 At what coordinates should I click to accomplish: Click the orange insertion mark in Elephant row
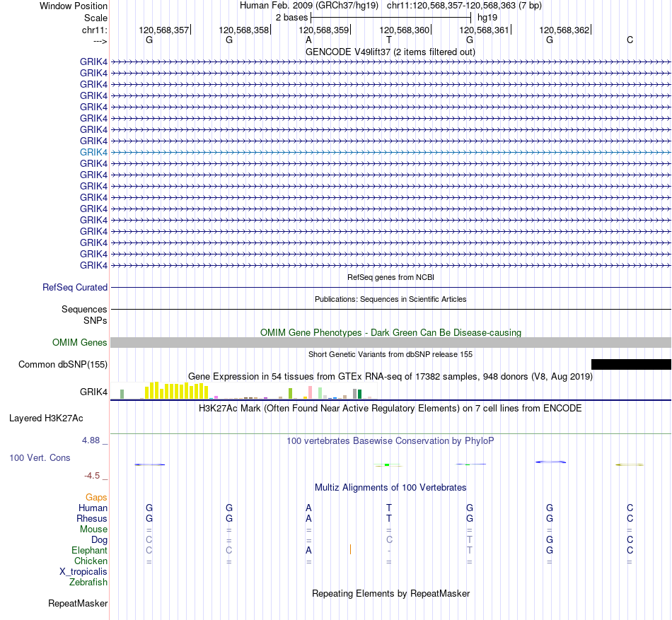pyautogui.click(x=351, y=549)
